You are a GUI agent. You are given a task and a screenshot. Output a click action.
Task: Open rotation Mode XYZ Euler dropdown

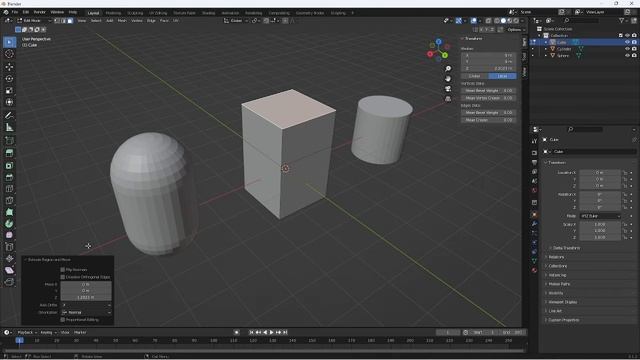[x=600, y=216]
